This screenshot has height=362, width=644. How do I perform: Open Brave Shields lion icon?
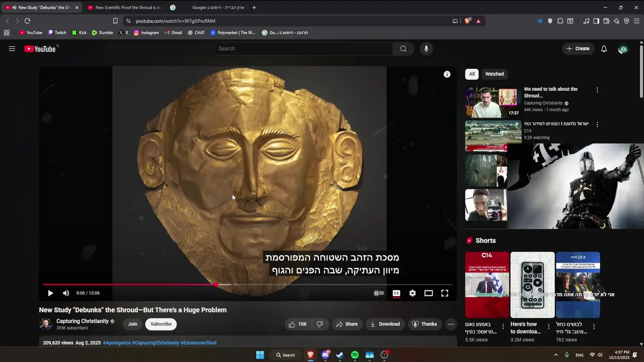pos(467,21)
